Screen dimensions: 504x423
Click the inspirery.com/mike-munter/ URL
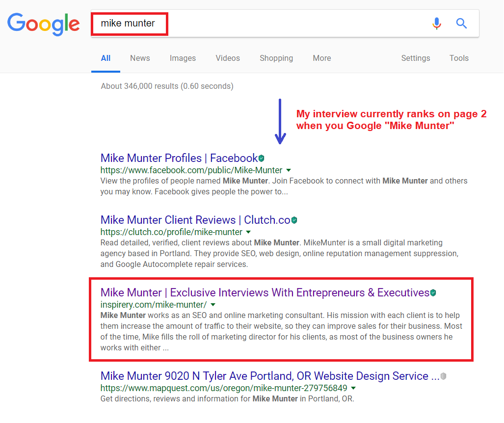click(x=154, y=305)
